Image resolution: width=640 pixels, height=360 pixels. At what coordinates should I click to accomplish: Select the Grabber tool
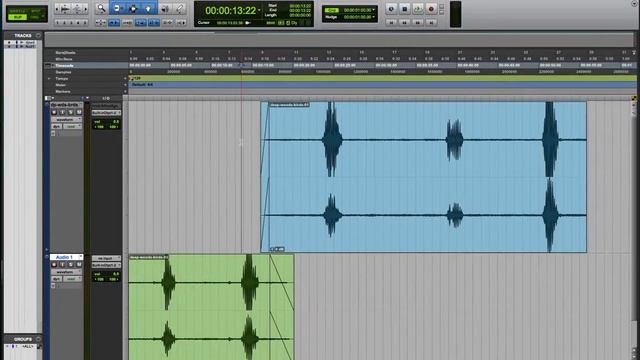[148, 9]
